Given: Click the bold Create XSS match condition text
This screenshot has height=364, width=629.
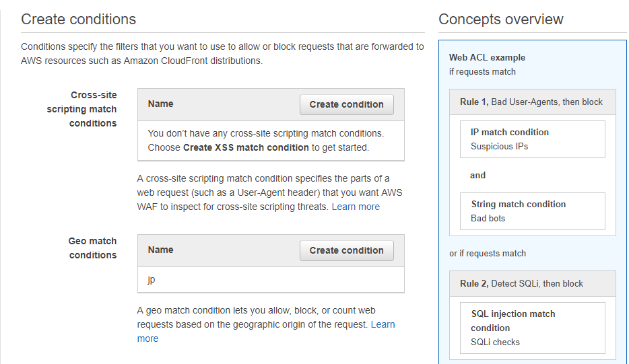Looking at the screenshot, I should 246,147.
